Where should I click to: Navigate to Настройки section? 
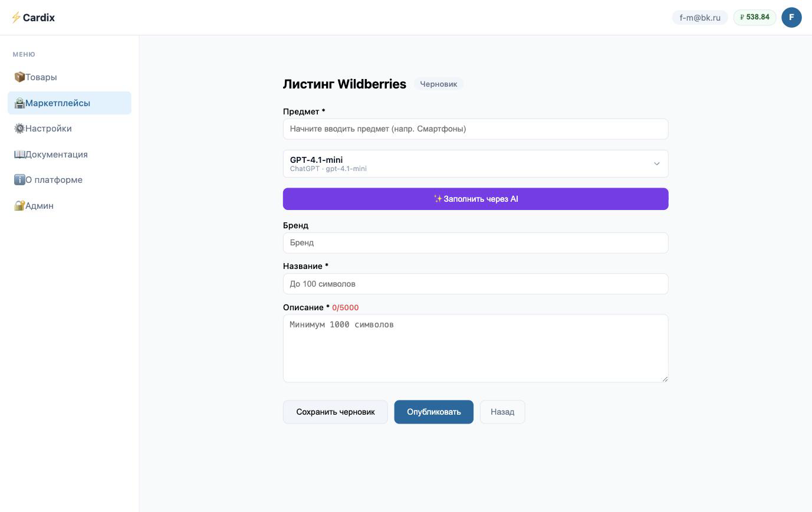tap(69, 129)
